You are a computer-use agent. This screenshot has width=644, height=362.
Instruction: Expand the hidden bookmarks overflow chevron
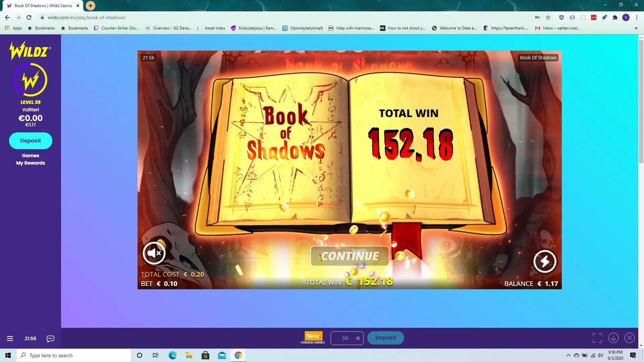636,28
